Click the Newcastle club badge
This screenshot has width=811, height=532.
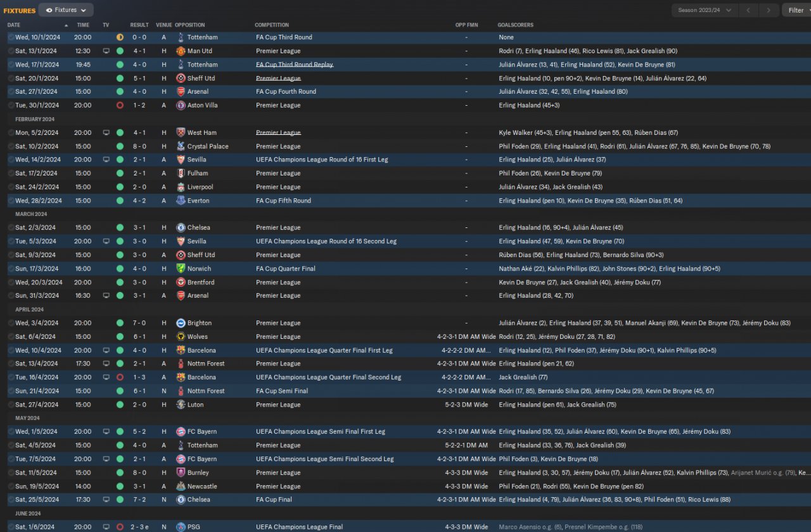(x=181, y=486)
